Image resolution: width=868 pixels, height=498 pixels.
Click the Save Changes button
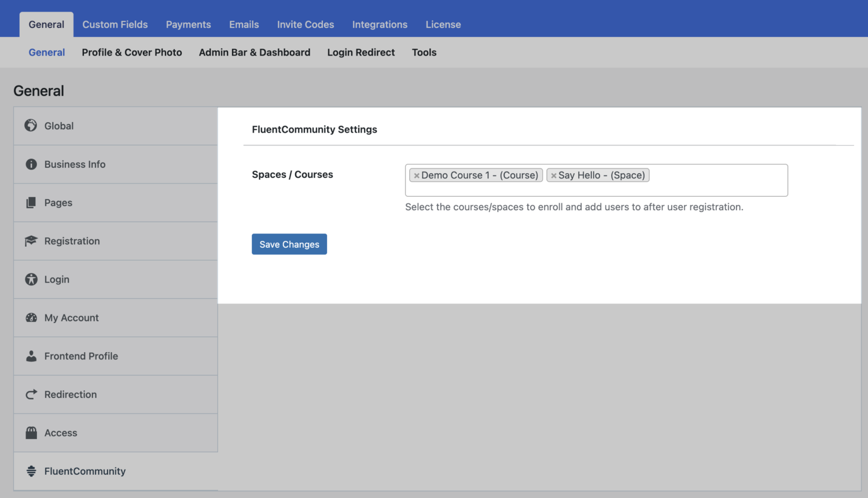pyautogui.click(x=289, y=244)
